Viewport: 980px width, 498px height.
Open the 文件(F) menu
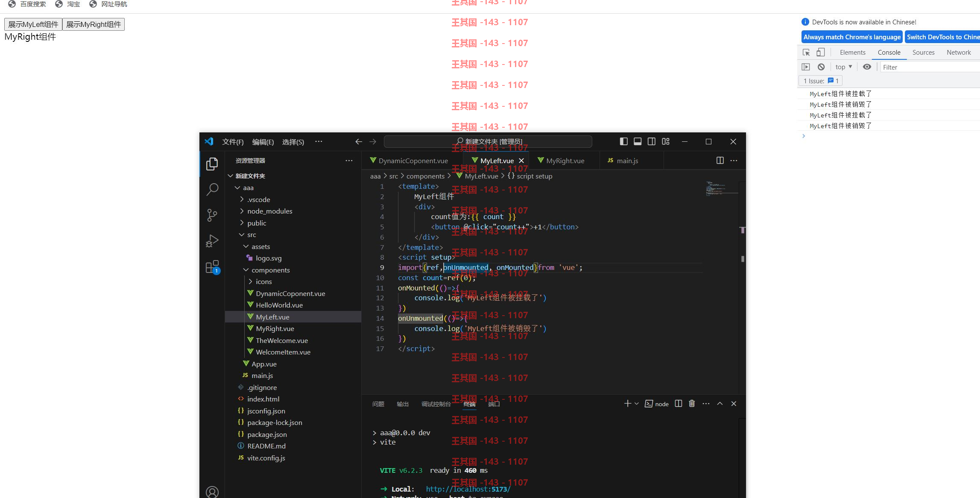pyautogui.click(x=233, y=142)
